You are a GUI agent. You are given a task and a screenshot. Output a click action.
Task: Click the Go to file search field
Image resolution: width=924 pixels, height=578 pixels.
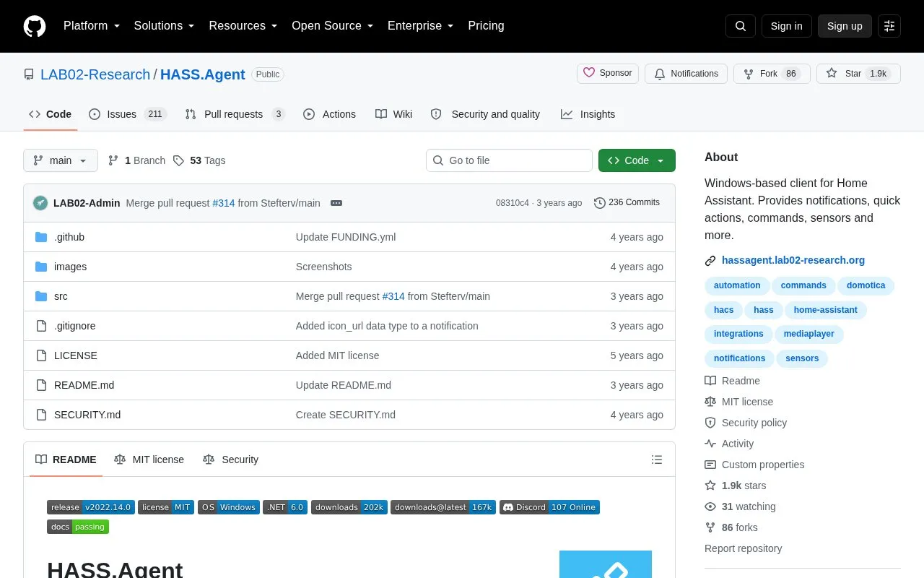[x=509, y=160]
